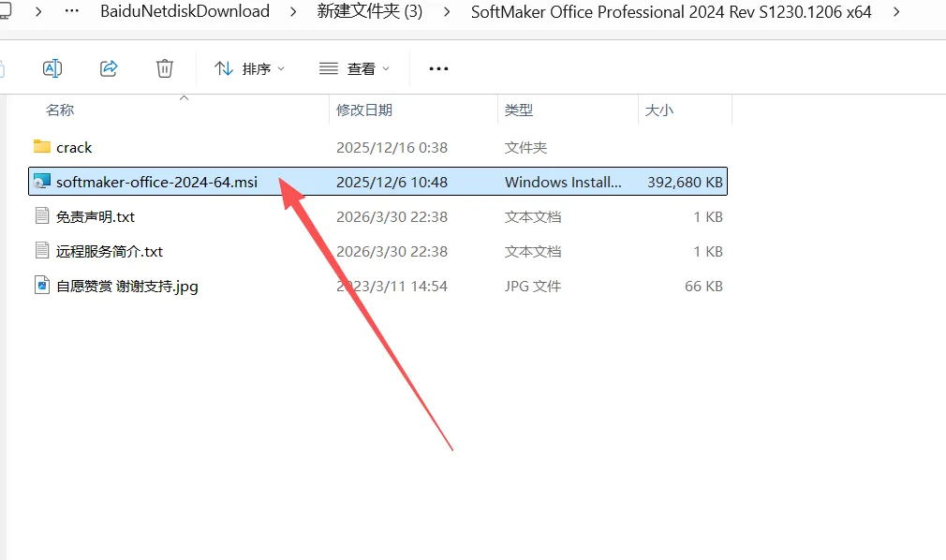Click the PC monitor icon in address bar

[5, 11]
